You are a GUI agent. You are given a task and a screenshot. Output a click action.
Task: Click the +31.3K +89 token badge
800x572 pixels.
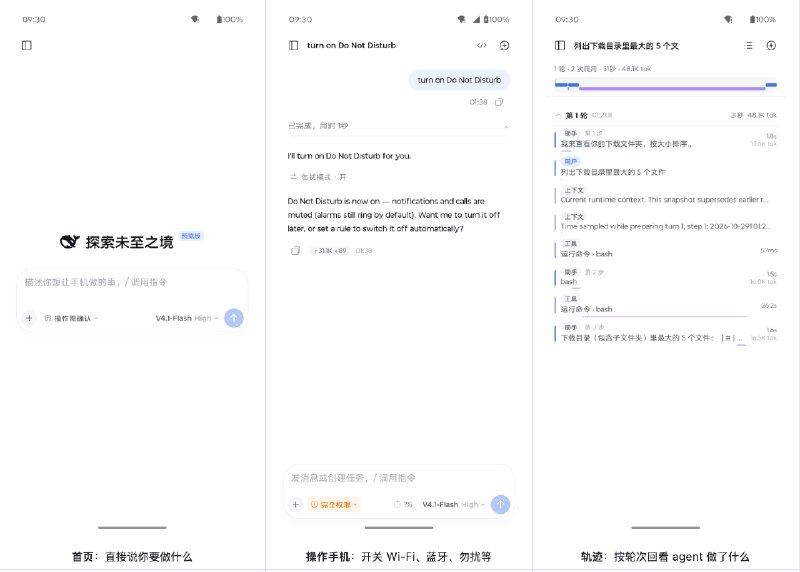330,251
